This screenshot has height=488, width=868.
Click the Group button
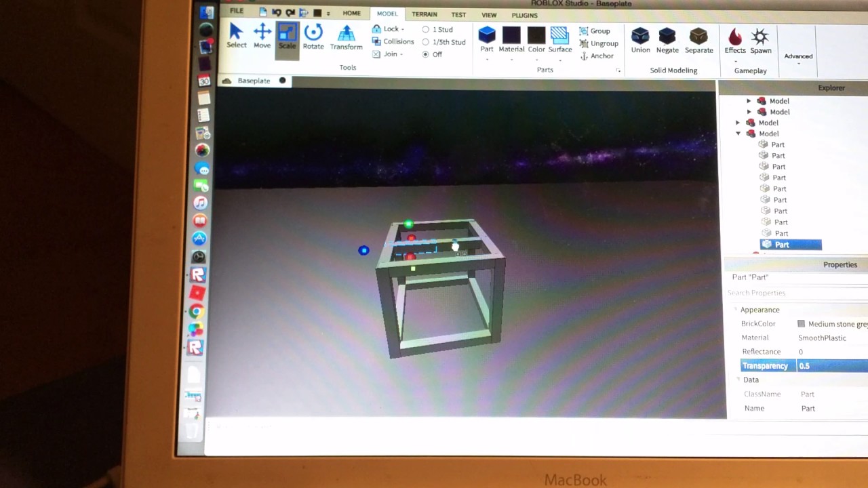click(x=595, y=31)
